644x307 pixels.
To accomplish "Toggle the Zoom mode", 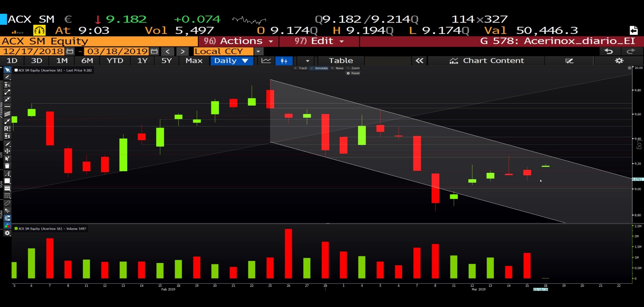I will click(353, 68).
